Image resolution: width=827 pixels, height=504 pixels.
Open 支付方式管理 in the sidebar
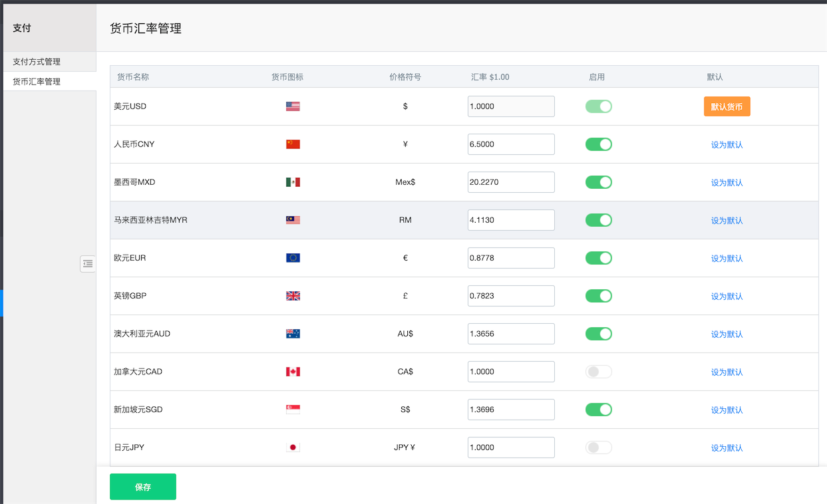pos(37,62)
